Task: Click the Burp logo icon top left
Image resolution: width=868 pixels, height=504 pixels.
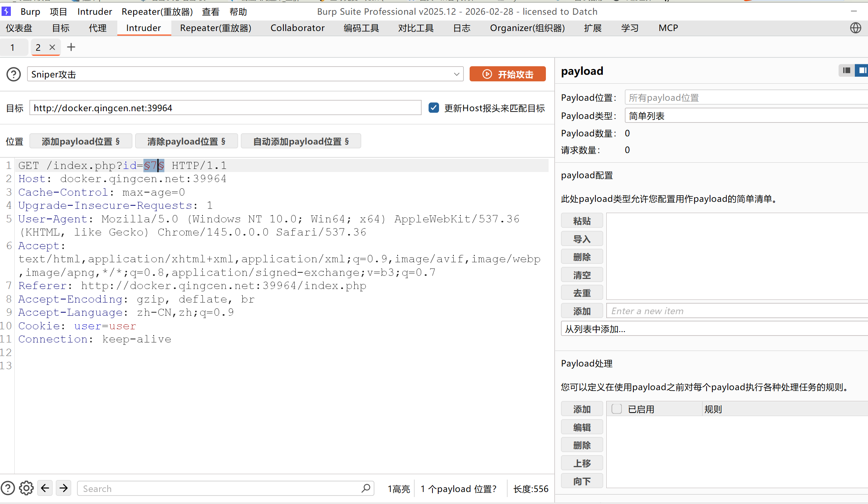Action: click(x=7, y=11)
